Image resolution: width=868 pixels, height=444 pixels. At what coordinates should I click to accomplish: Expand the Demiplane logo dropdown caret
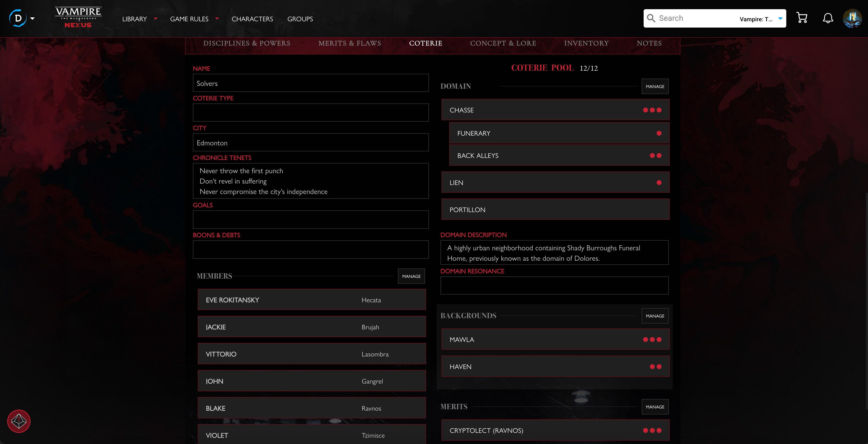pos(32,19)
